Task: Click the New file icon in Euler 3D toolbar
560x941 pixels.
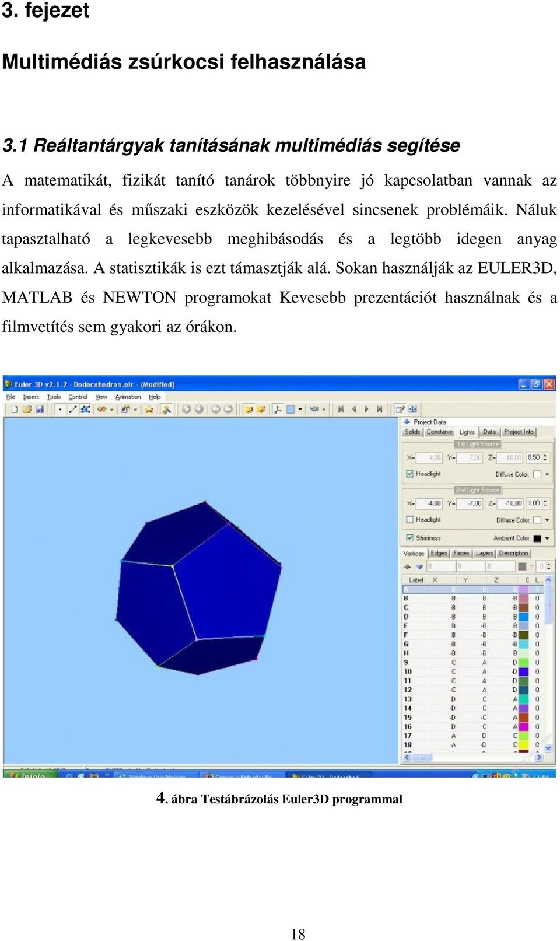Action: pos(15,410)
